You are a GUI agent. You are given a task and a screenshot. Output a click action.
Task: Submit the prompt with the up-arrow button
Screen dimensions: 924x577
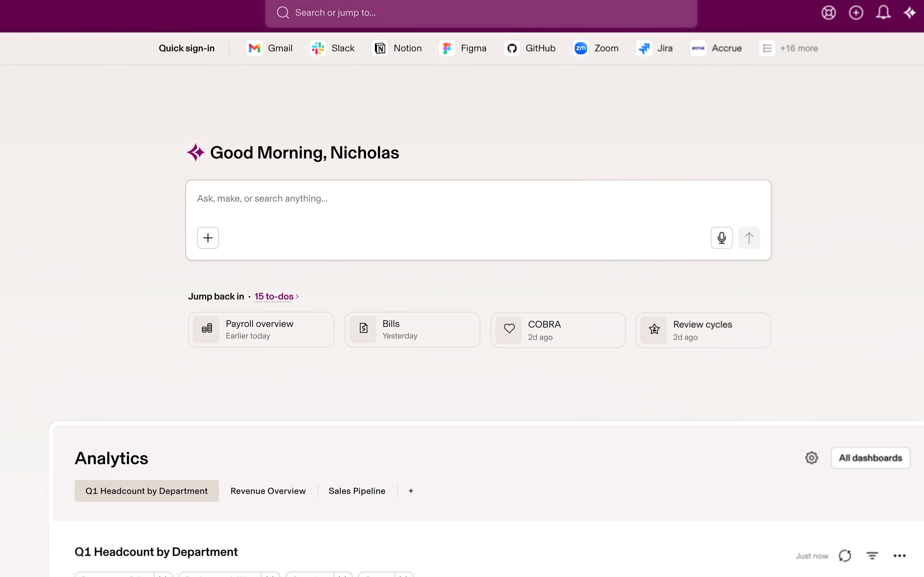click(x=749, y=238)
